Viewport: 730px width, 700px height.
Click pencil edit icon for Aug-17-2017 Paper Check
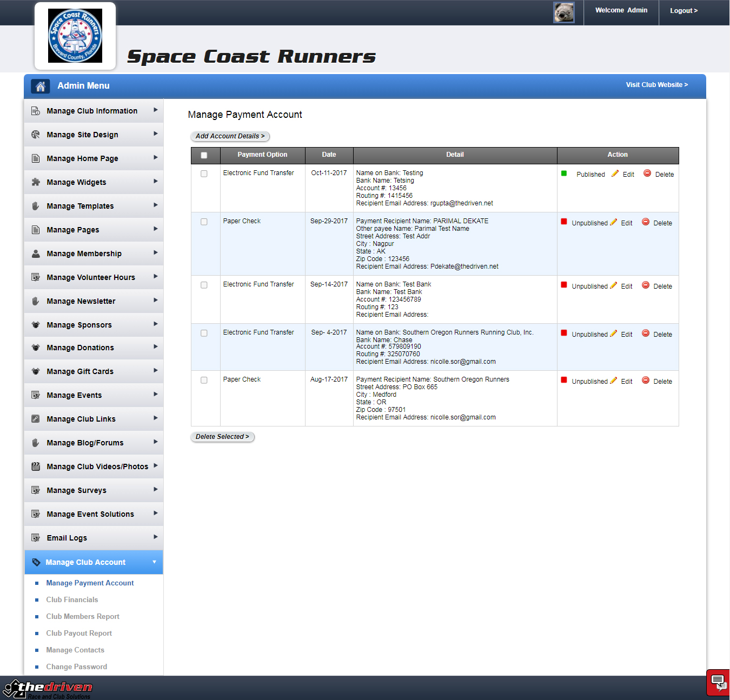pyautogui.click(x=613, y=381)
